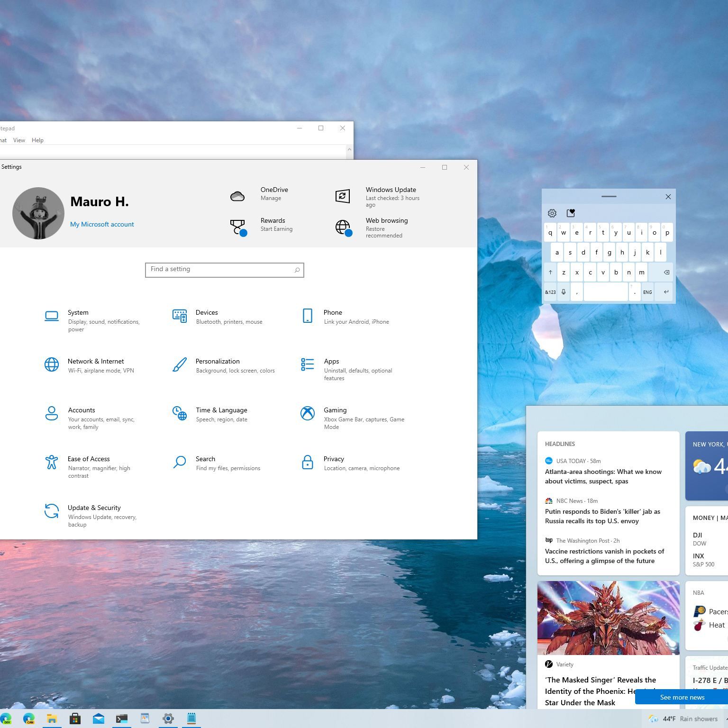Viewport: 728px width, 728px height.
Task: Check Windows Update status tile
Action: [x=378, y=197]
